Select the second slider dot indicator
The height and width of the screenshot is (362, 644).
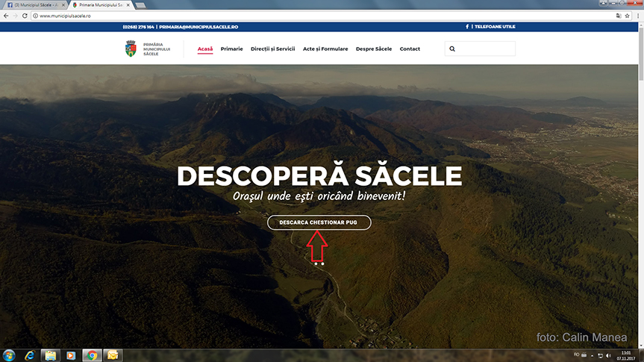[x=322, y=263]
